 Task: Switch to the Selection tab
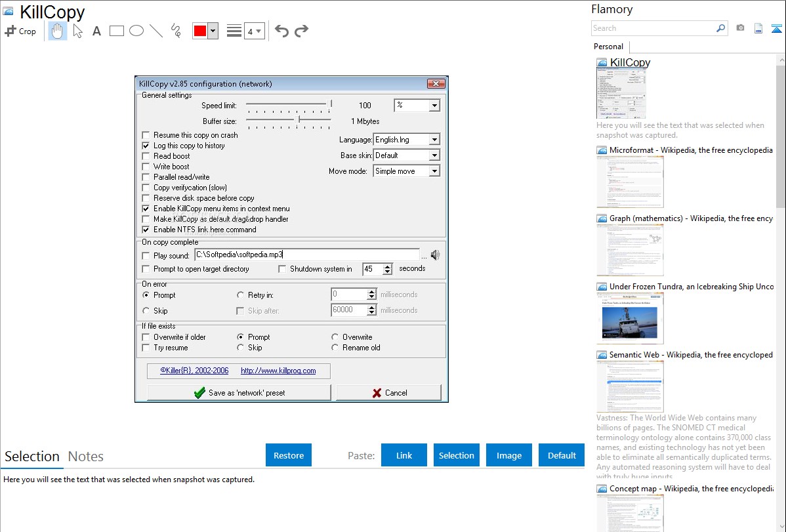coord(32,457)
